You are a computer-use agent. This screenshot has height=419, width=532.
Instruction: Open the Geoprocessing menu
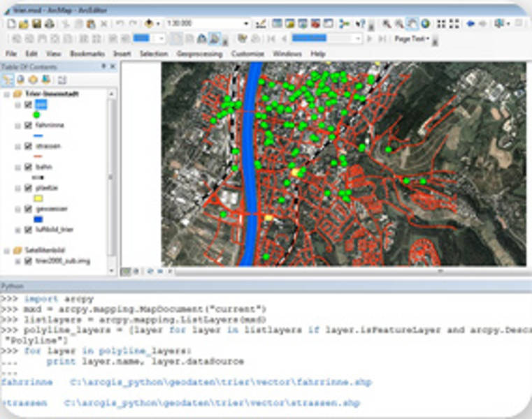coord(199,54)
